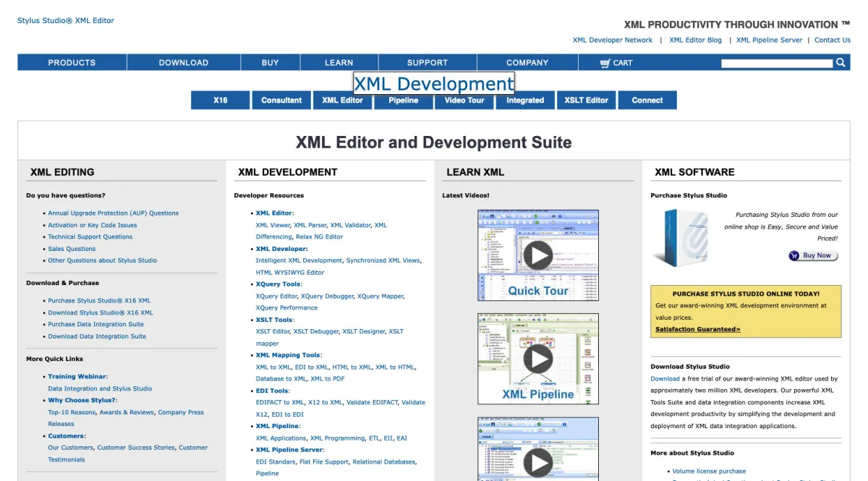The height and width of the screenshot is (481, 868).
Task: Open the PRODUCTS menu
Action: (x=72, y=63)
